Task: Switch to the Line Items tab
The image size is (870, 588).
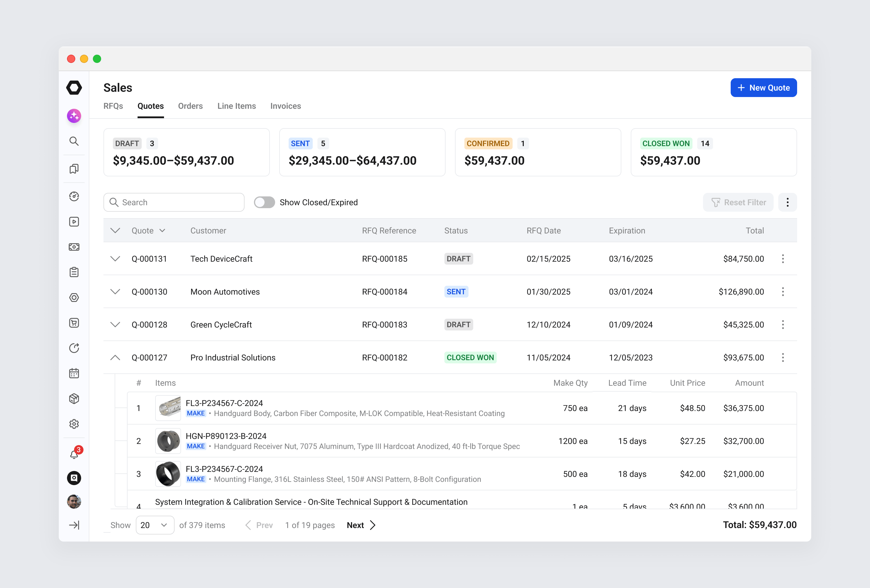Action: pyautogui.click(x=237, y=106)
